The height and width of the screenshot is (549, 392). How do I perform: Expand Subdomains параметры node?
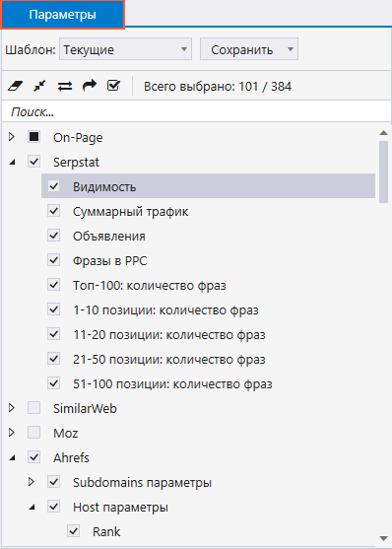point(32,482)
